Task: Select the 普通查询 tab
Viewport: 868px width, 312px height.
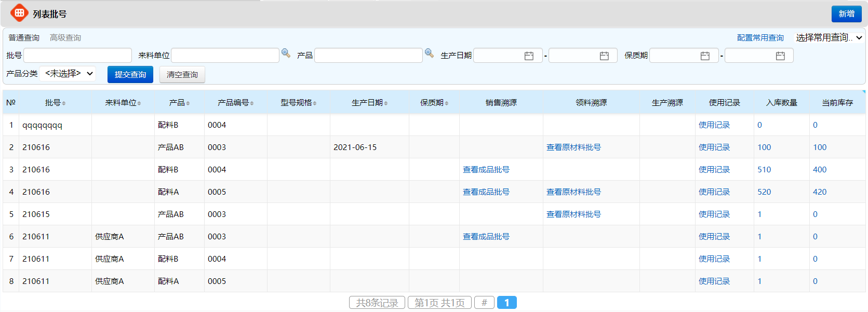Action: point(24,38)
